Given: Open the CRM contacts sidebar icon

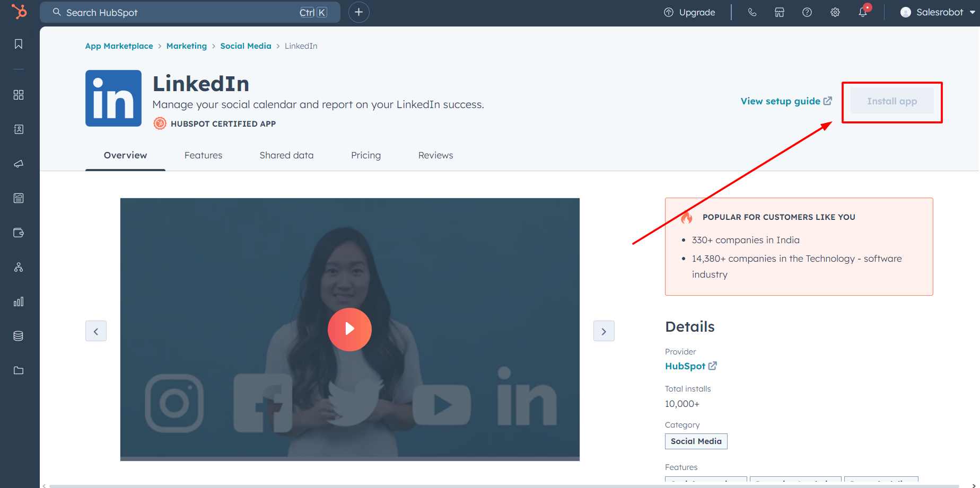Looking at the screenshot, I should 19,129.
